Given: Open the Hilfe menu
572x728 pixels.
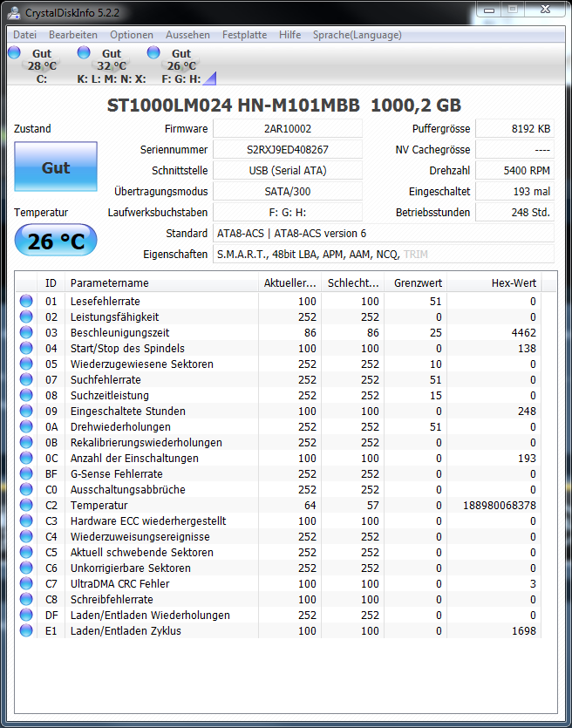Looking at the screenshot, I should coord(289,35).
